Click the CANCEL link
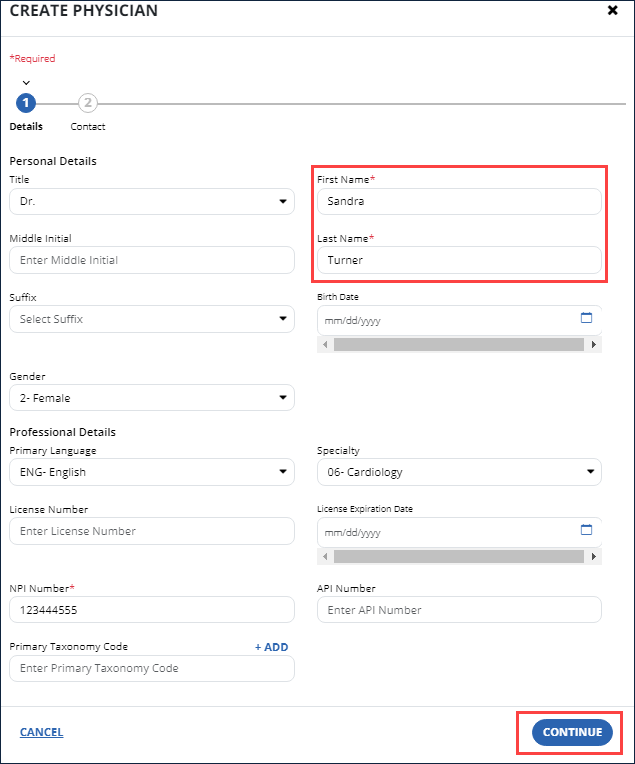This screenshot has width=635, height=764. coord(41,732)
